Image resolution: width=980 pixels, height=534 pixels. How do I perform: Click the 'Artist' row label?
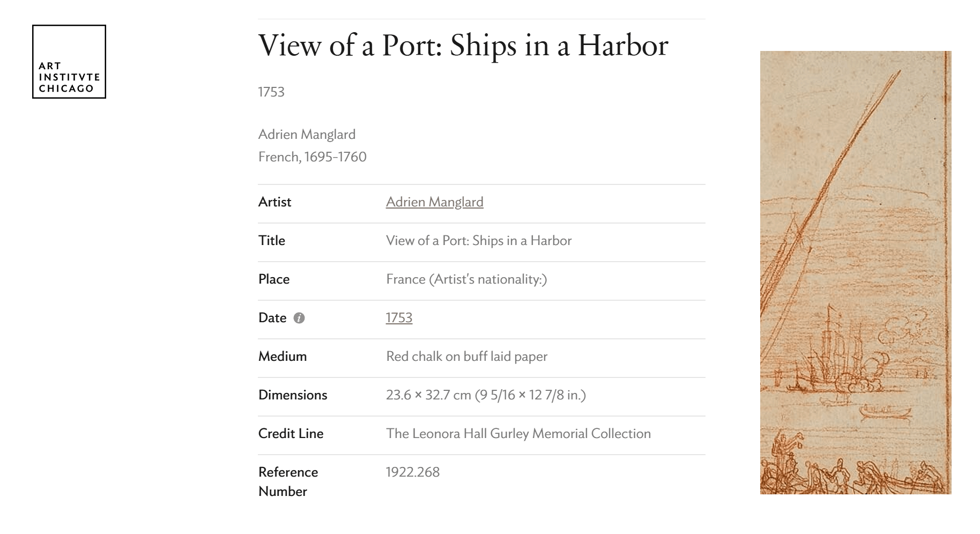click(274, 202)
